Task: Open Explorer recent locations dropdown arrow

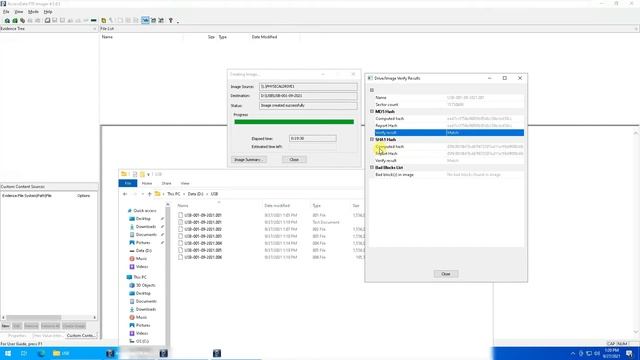Action: click(142, 194)
